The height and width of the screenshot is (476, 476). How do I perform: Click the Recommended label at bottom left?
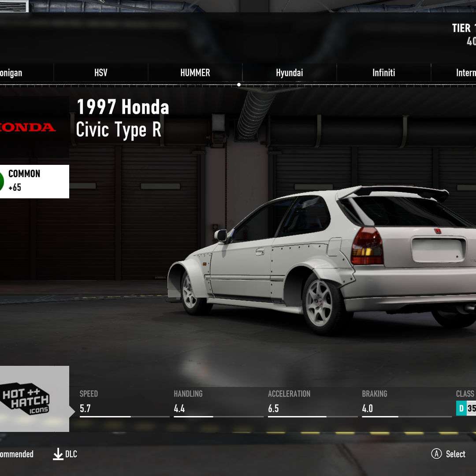coord(17,454)
